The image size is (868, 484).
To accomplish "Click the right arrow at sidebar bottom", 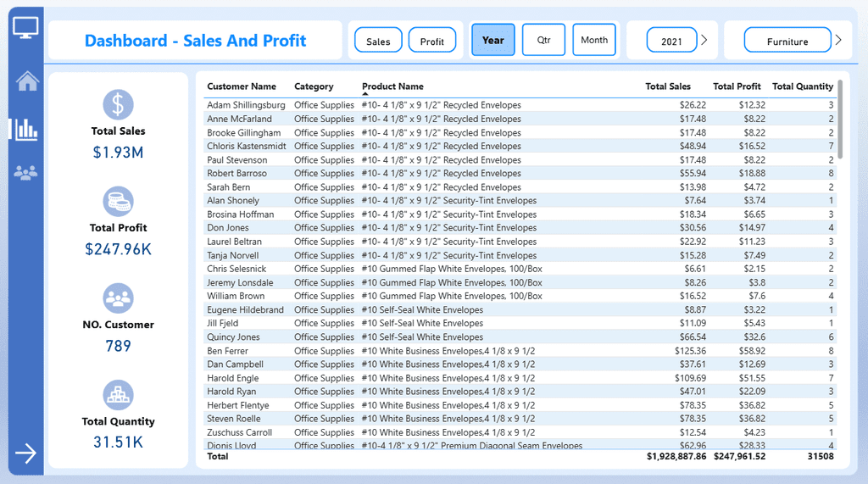I will click(x=26, y=453).
